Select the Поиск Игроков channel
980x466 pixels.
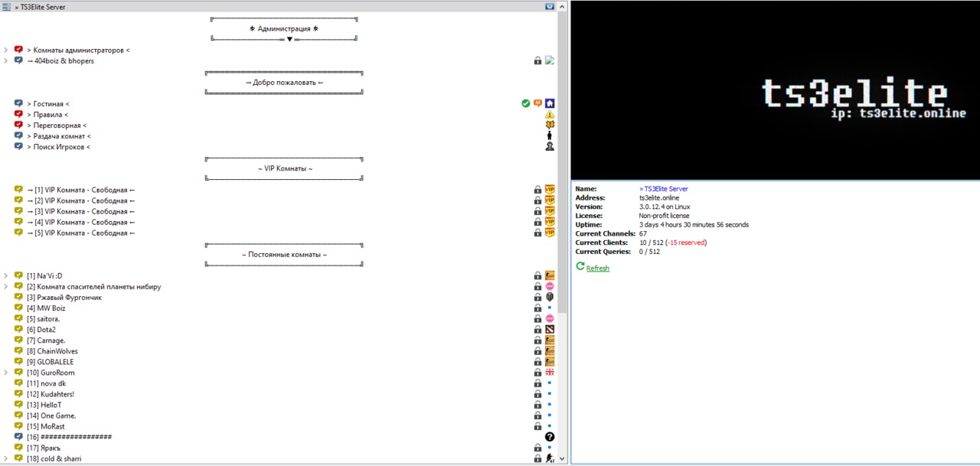[x=61, y=147]
